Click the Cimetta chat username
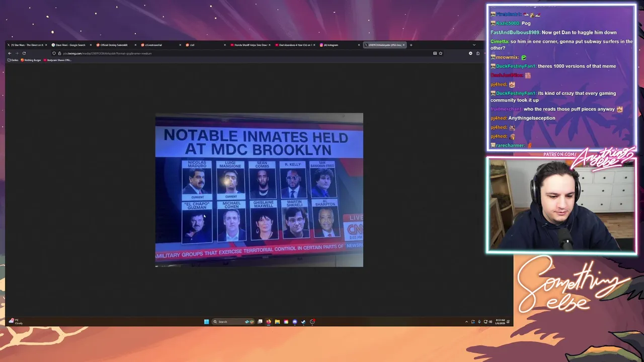The width and height of the screenshot is (644, 362). (499, 41)
